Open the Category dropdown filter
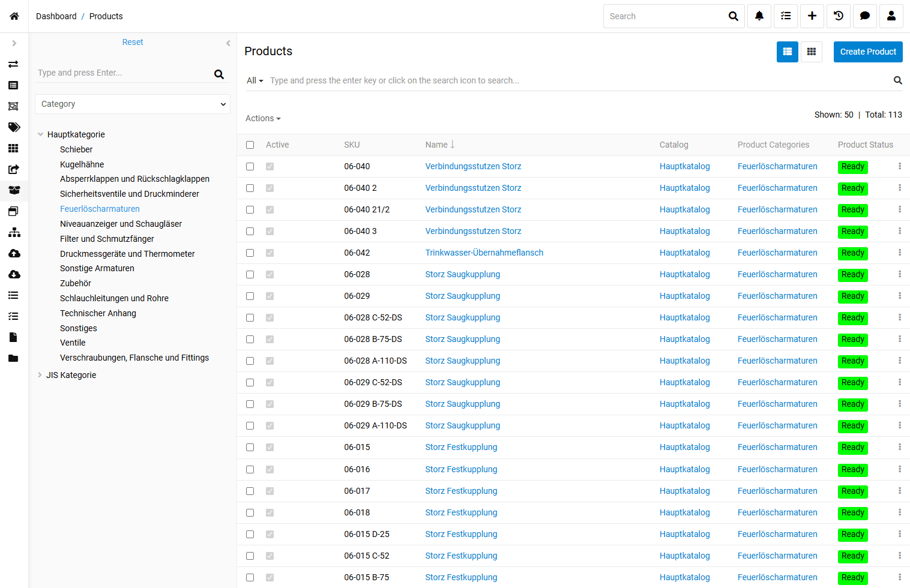 tap(133, 104)
